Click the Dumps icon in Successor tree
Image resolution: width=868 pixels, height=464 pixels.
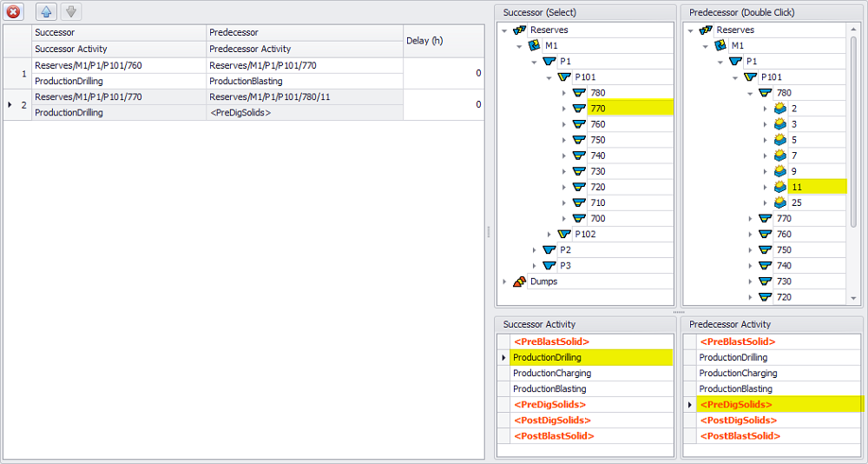(x=521, y=282)
